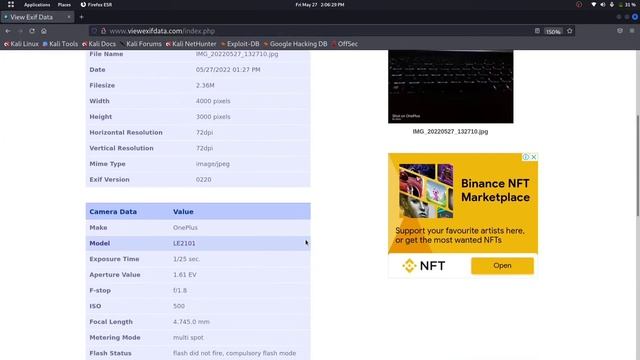Click the Binance NFT Marketplace ad headline
This screenshot has width=640, height=360.
pos(495,191)
